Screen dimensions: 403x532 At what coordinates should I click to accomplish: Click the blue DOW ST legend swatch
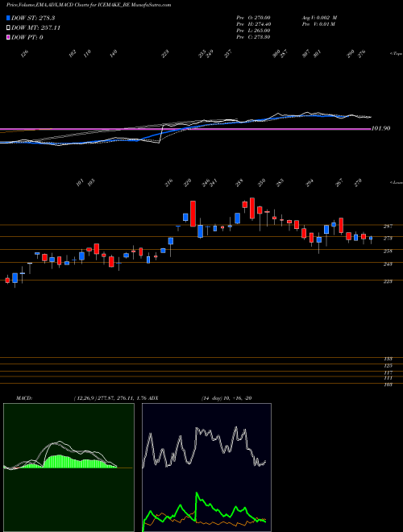8,18
